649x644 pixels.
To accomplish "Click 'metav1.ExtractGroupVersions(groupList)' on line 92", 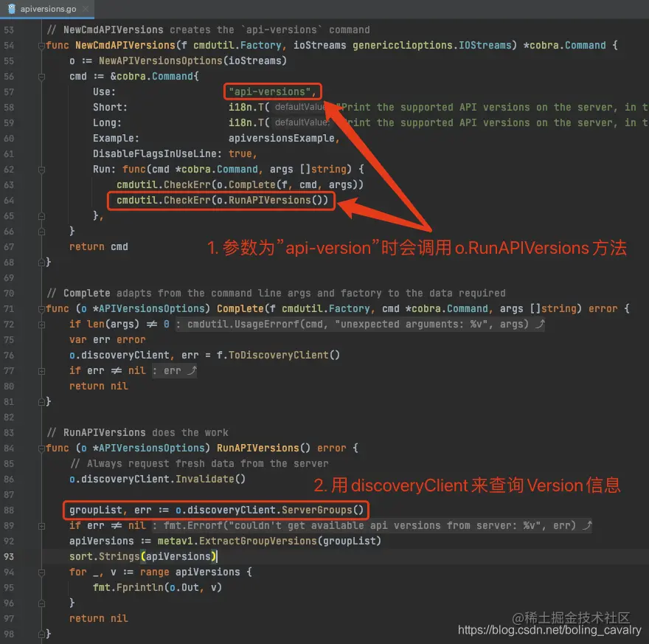I will click(269, 541).
